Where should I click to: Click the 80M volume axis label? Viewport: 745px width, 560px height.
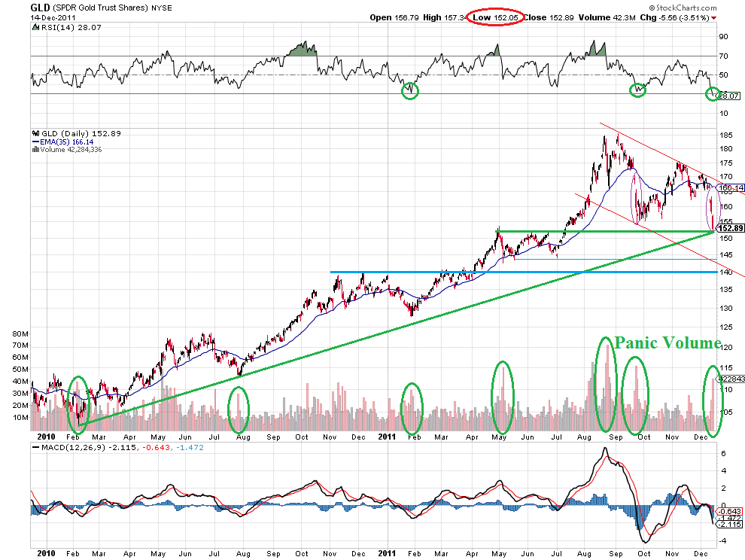[x=20, y=333]
